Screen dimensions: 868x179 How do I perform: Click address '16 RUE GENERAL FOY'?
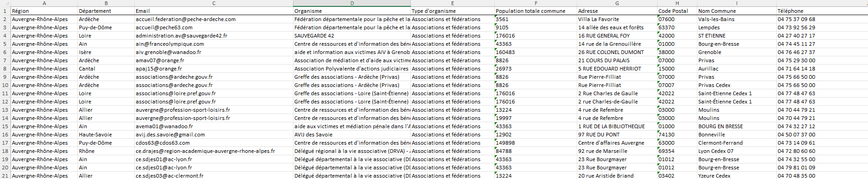click(617, 36)
